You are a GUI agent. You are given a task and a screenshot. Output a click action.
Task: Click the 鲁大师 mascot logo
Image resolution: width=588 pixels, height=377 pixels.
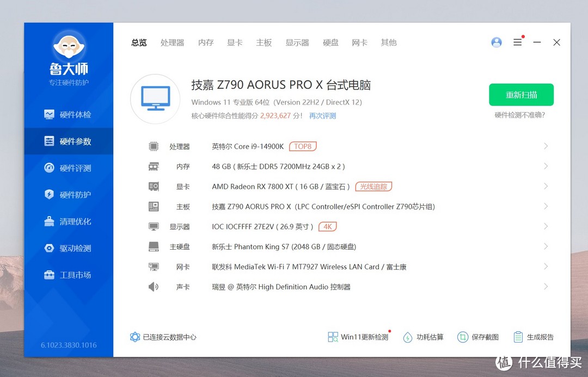pos(69,47)
